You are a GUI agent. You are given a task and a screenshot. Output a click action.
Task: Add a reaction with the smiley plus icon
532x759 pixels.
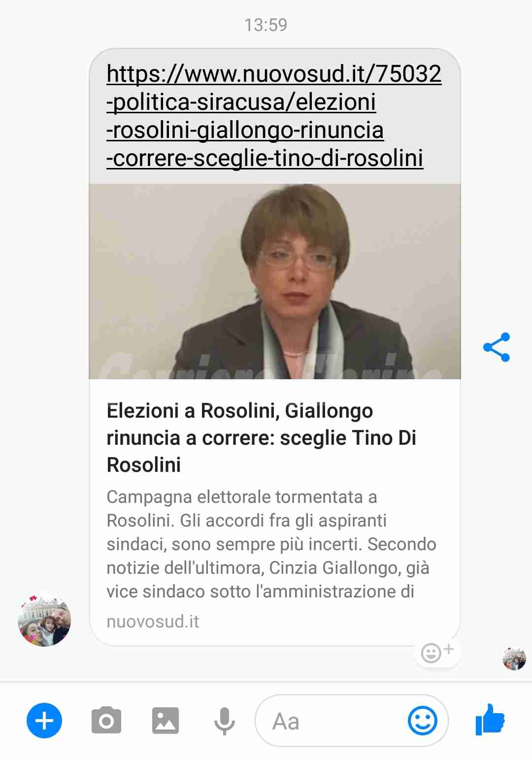(437, 653)
